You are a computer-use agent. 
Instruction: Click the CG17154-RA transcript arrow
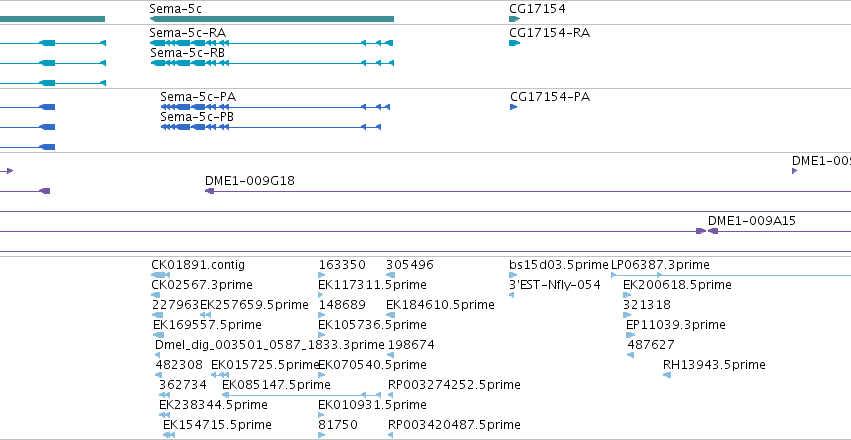pos(515,43)
